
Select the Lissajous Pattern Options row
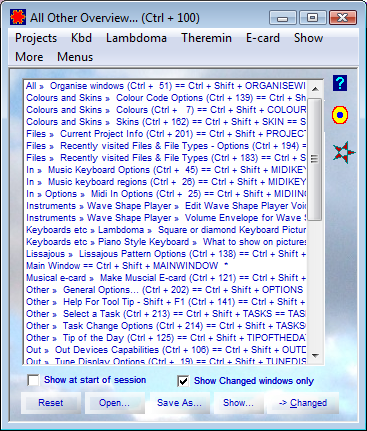tap(166, 254)
